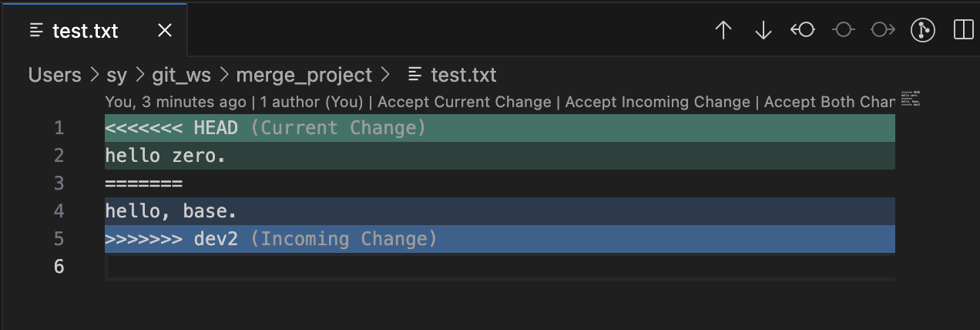Expand the merge_project breadcrumb segment

(x=304, y=75)
